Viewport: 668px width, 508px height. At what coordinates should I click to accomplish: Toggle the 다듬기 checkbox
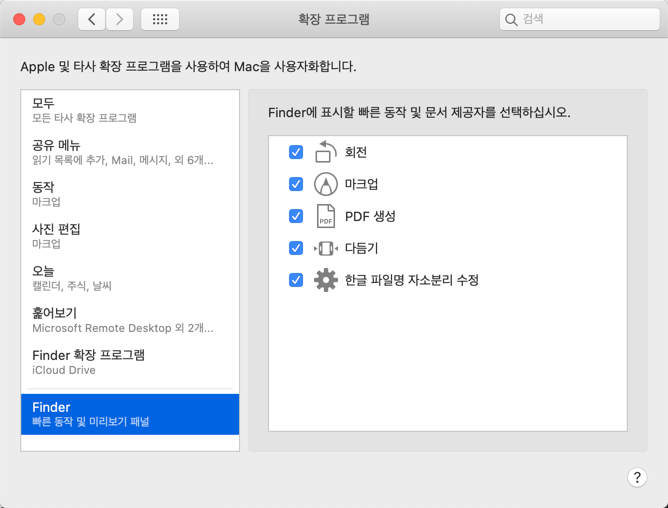point(296,248)
